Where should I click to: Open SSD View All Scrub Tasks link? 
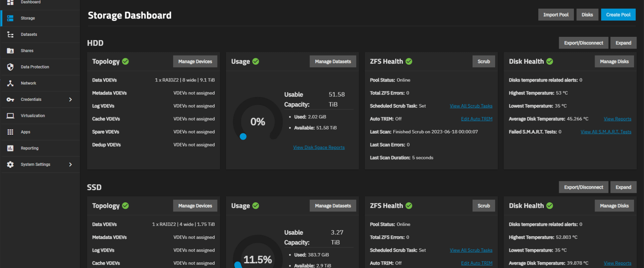pyautogui.click(x=471, y=250)
